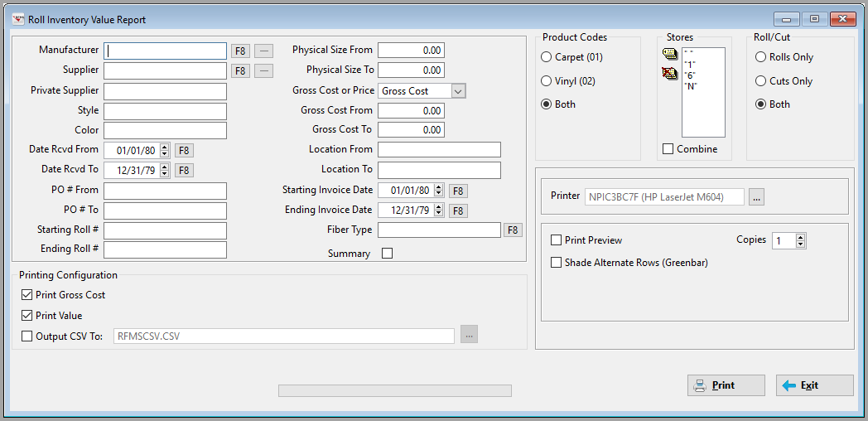Browse CSV output path ellipsis button
The width and height of the screenshot is (868, 421).
[x=469, y=335]
